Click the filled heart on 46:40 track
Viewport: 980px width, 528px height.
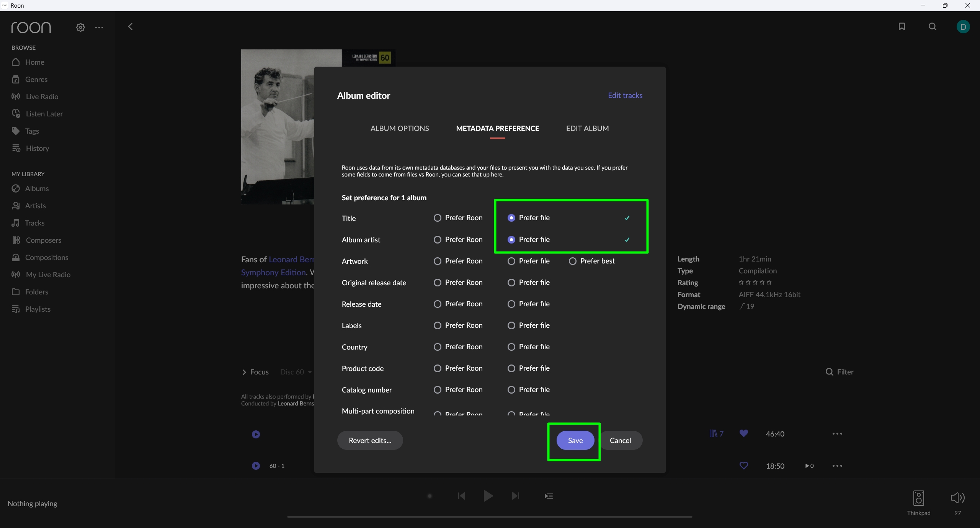[743, 433]
